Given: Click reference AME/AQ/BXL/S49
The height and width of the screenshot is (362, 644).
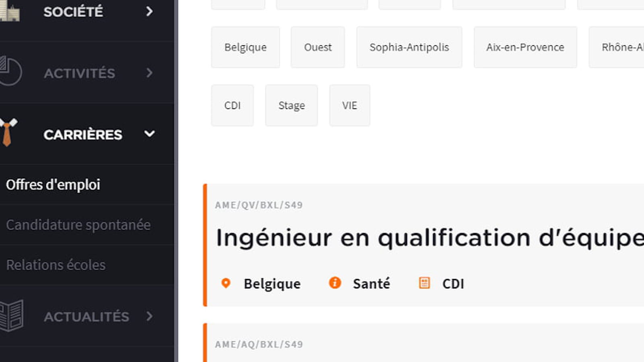Looking at the screenshot, I should 259,344.
